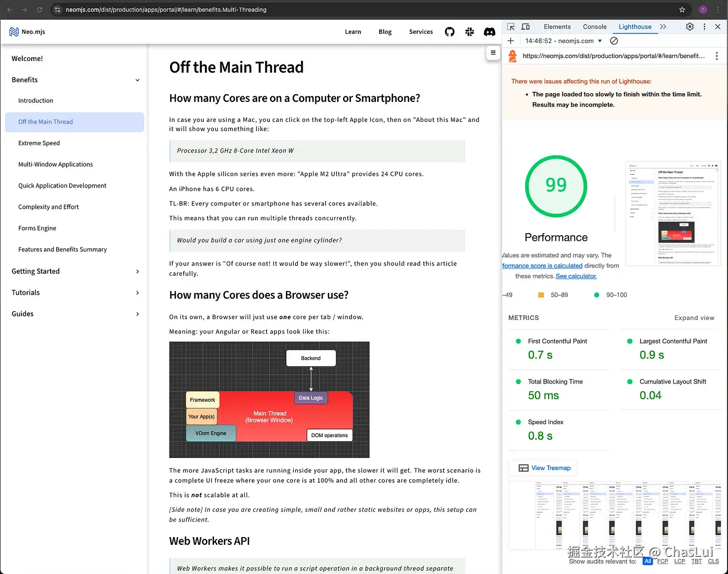Click the browser address bar URL

(x=166, y=9)
